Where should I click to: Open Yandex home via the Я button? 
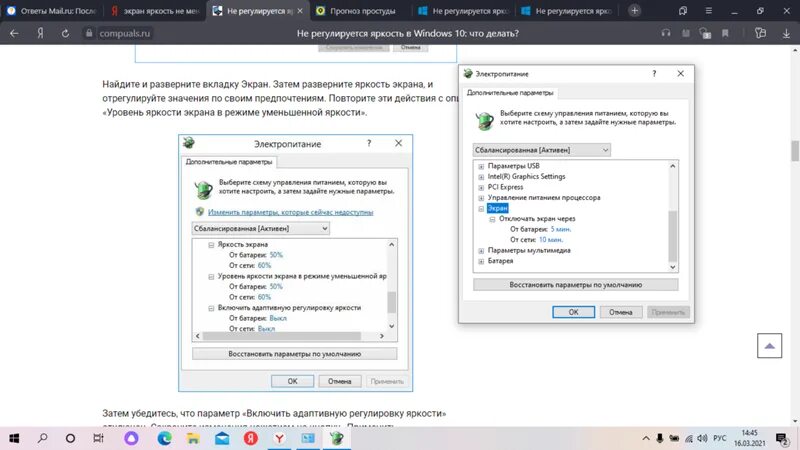click(x=40, y=33)
